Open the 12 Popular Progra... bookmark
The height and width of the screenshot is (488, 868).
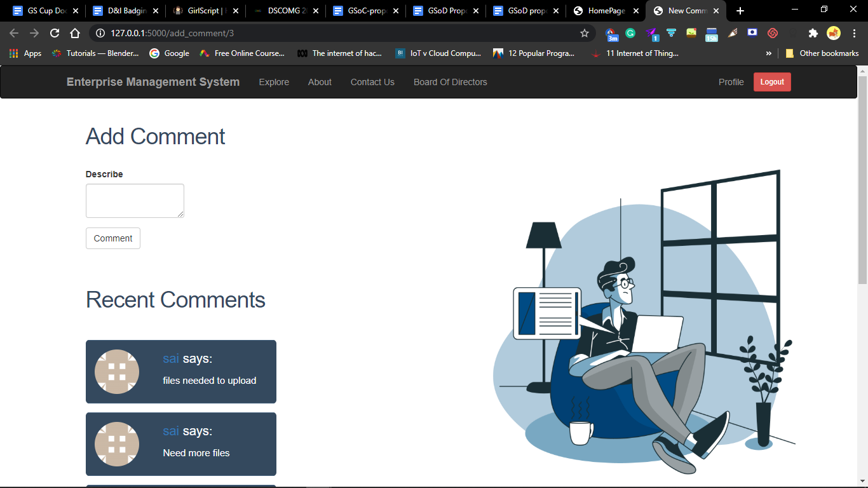(x=534, y=53)
